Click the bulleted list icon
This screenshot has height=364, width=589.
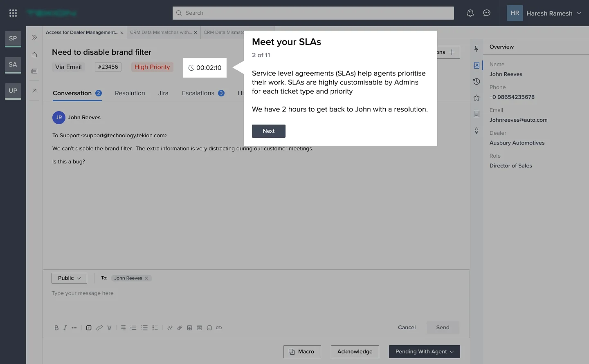pyautogui.click(x=144, y=328)
